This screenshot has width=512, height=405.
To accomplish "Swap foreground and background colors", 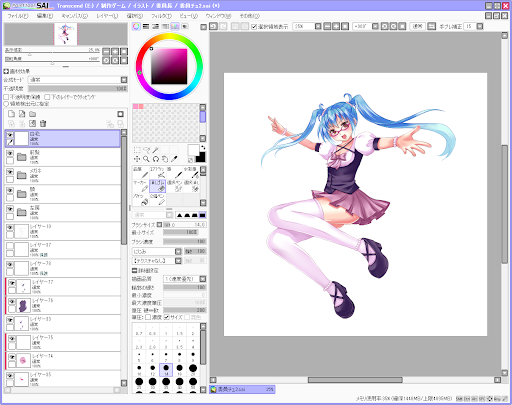I will click(x=203, y=147).
